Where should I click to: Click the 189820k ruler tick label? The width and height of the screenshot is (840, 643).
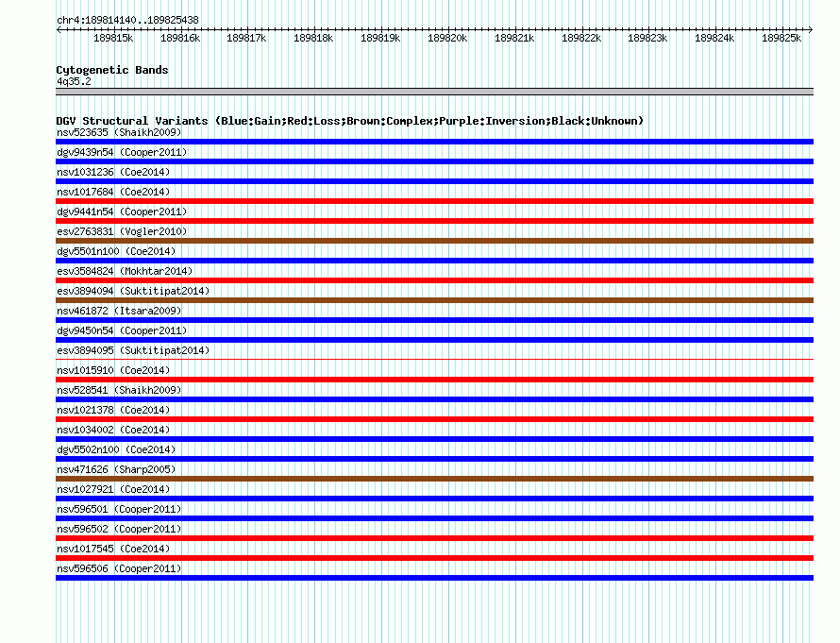click(x=447, y=38)
